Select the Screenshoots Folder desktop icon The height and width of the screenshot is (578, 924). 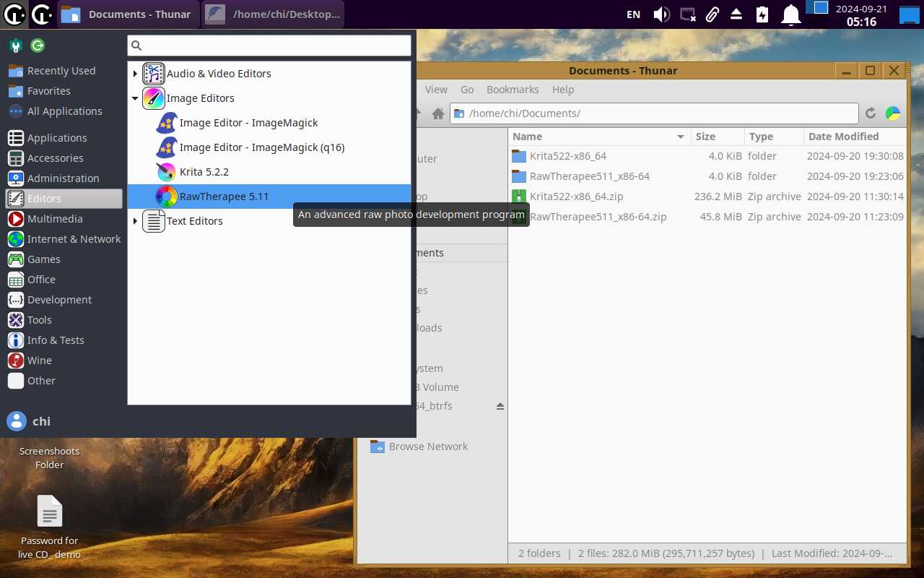point(50,457)
